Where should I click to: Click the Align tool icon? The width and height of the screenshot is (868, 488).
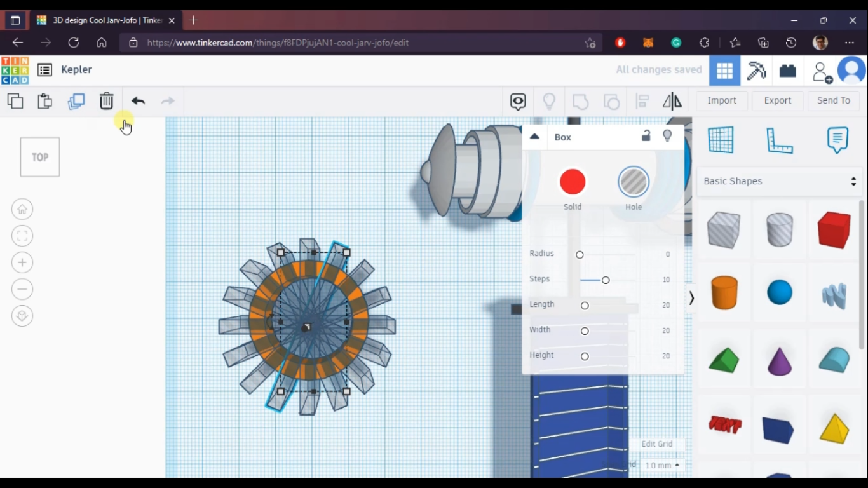[642, 101]
